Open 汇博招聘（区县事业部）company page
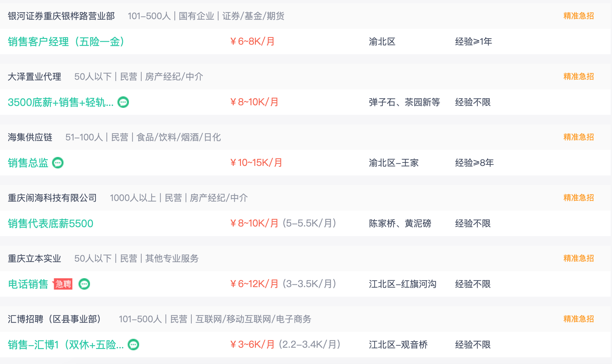This screenshot has height=364, width=612. point(54,319)
